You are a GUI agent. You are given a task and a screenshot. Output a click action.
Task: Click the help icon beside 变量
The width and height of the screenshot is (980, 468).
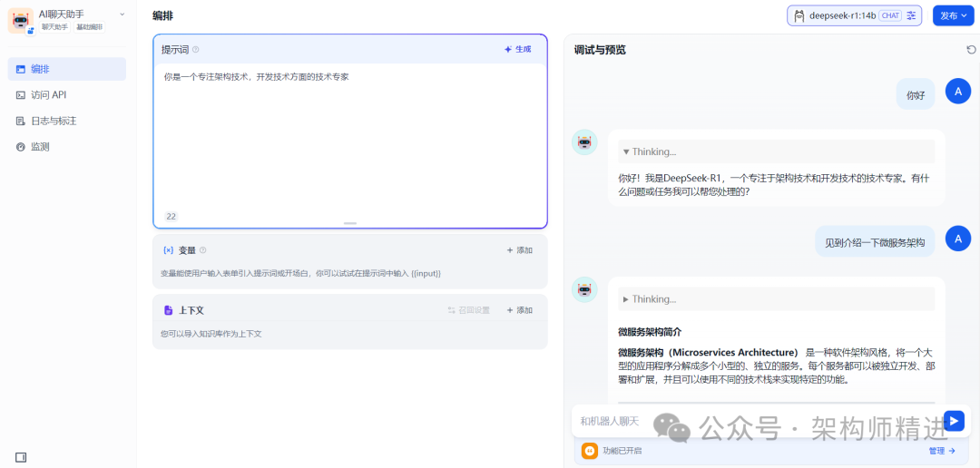[x=202, y=250]
